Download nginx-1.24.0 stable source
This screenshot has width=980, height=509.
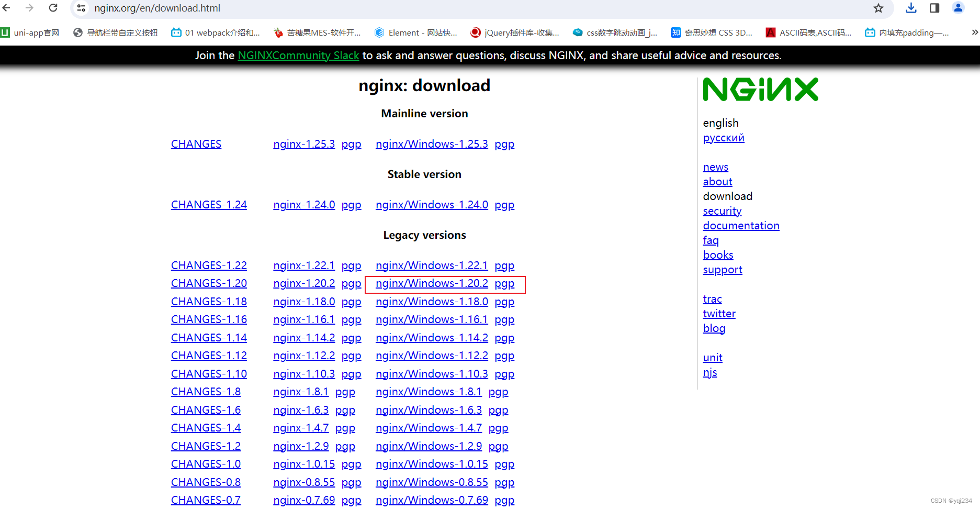[304, 205]
